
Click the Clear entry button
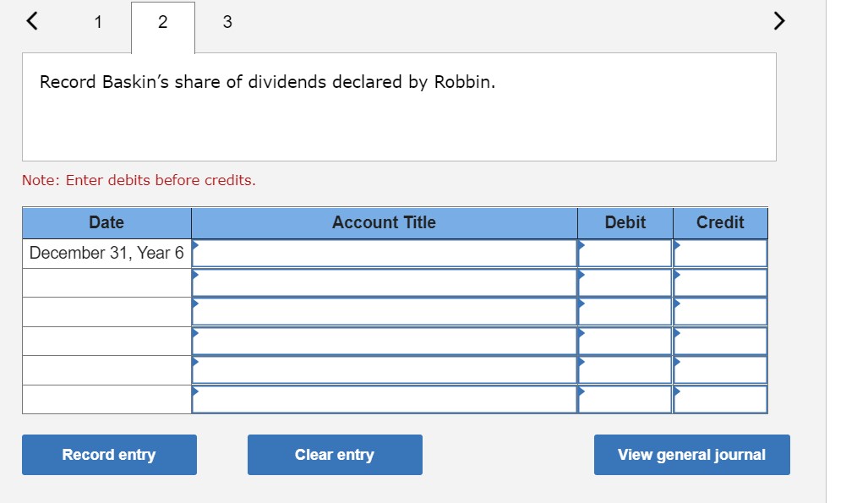[335, 455]
